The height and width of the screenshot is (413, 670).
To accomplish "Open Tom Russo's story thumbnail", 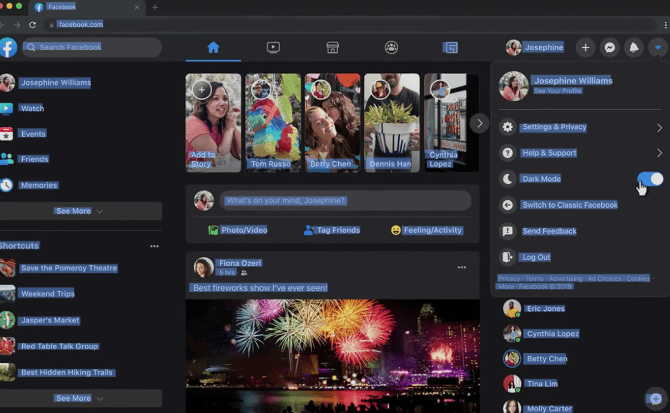I will tap(273, 122).
